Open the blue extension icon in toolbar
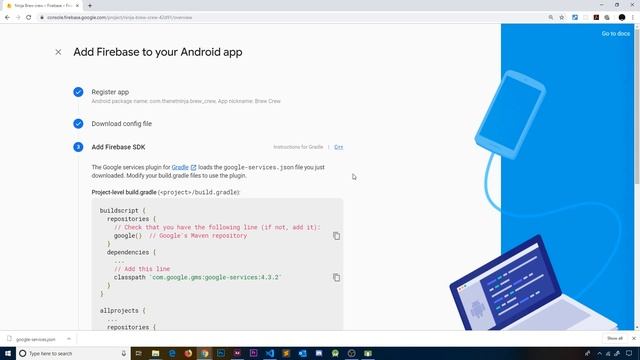The width and height of the screenshot is (640, 360). pyautogui.click(x=575, y=18)
